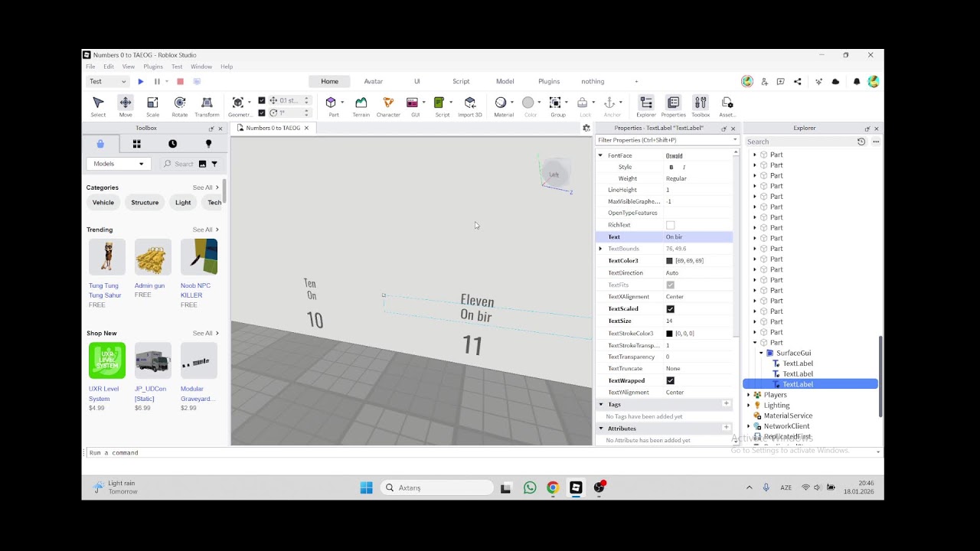This screenshot has width=980, height=551.
Task: Click the TextColor3 color swatch
Action: pos(670,261)
